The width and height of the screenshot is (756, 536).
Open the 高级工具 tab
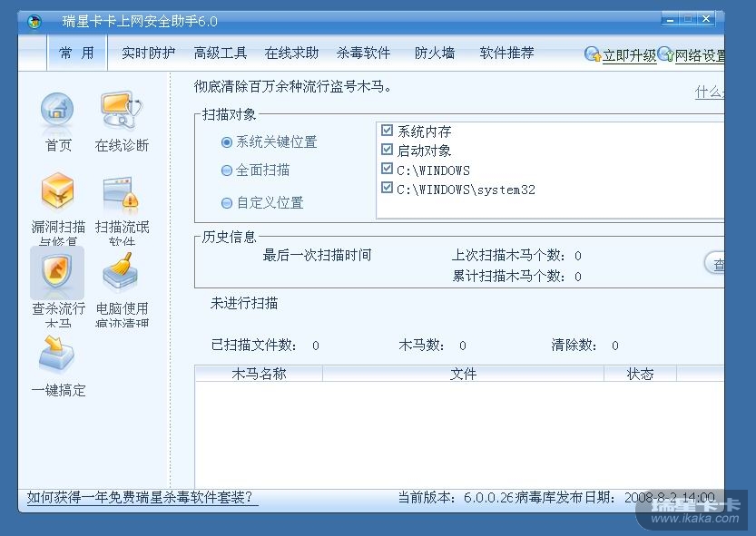pyautogui.click(x=221, y=53)
